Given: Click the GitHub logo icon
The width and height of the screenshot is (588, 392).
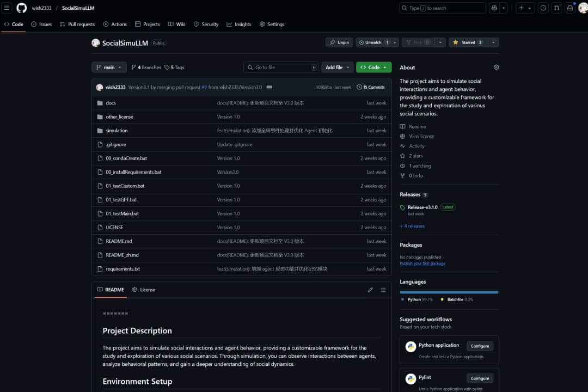Looking at the screenshot, I should [22, 8].
